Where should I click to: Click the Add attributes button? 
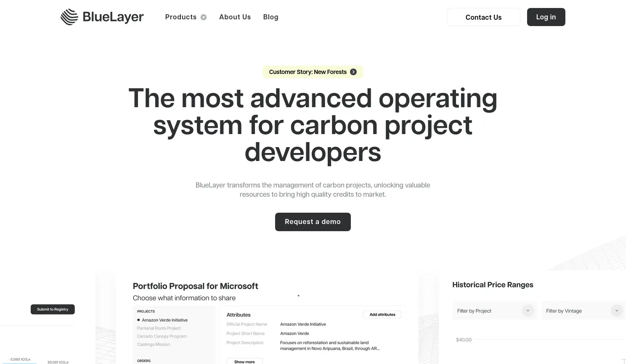(382, 314)
